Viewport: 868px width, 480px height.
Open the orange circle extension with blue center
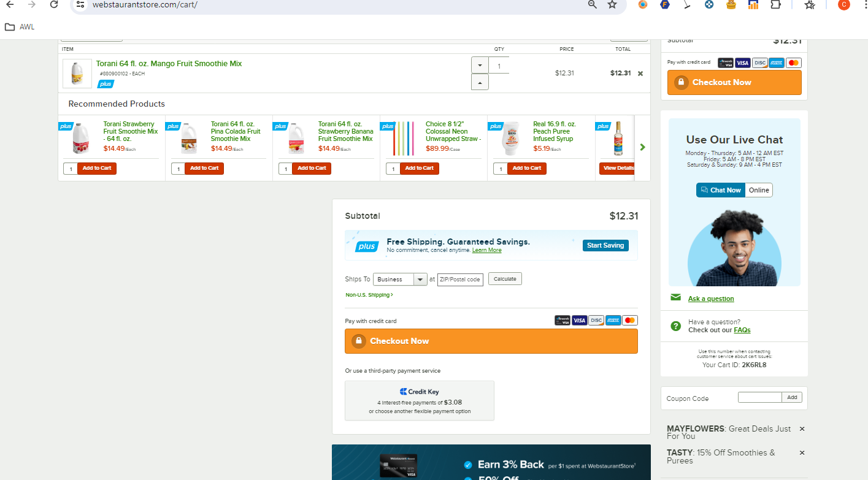(x=643, y=4)
